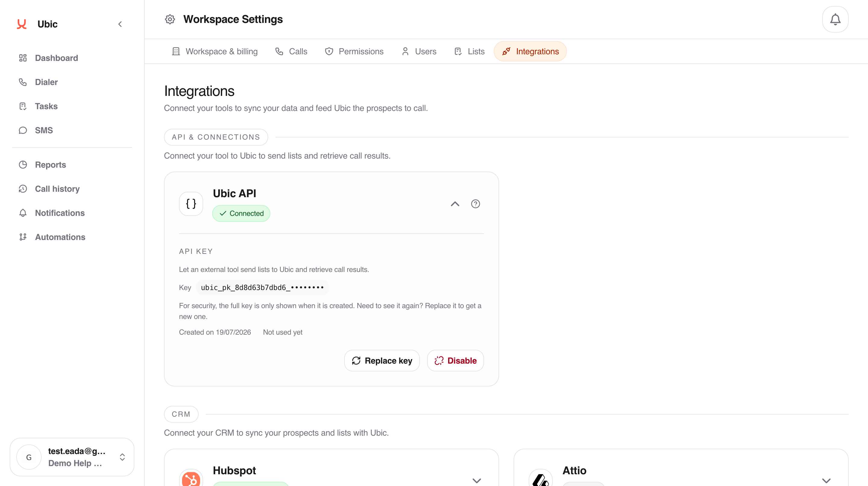The image size is (868, 486).
Task: Click the Attio logo icon
Action: [x=540, y=478]
